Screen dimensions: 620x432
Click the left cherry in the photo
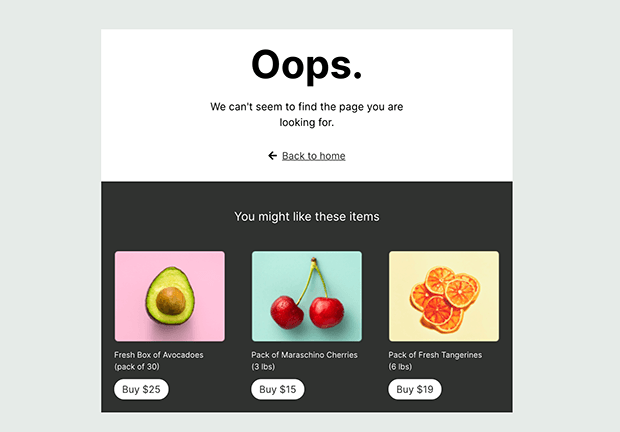click(288, 312)
